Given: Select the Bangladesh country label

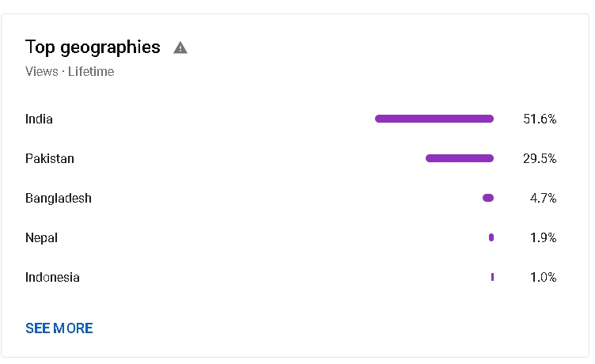Looking at the screenshot, I should (59, 198).
